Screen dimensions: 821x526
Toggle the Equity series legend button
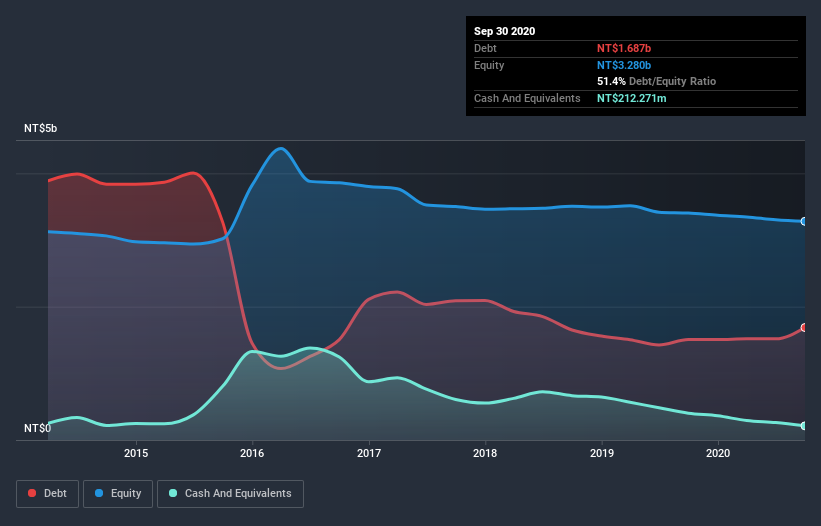pos(118,494)
